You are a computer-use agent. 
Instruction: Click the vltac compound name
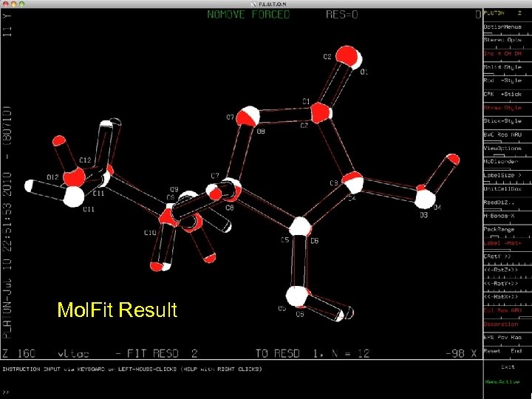coord(73,354)
